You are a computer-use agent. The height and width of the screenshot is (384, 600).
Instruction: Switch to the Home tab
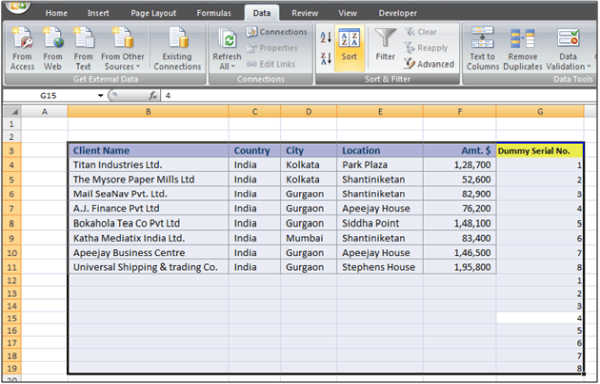point(56,13)
